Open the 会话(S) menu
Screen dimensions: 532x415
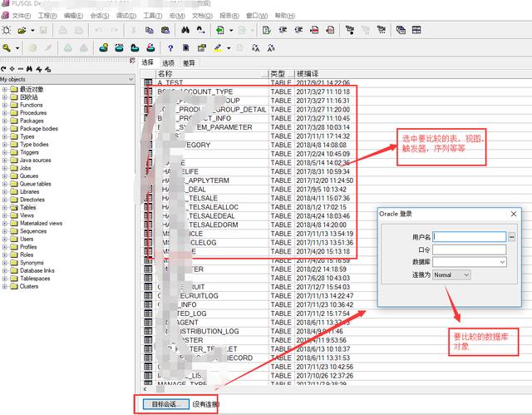(x=100, y=16)
